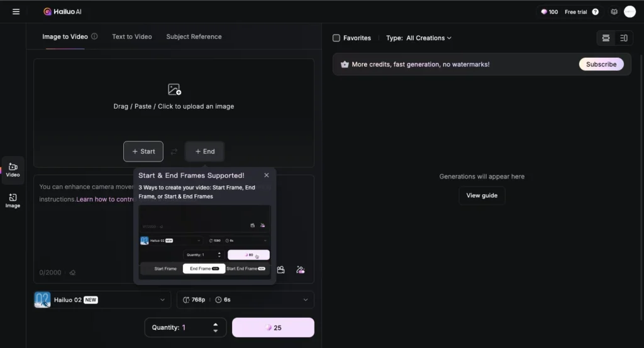Switch to the Text to Video tab

[x=131, y=36]
